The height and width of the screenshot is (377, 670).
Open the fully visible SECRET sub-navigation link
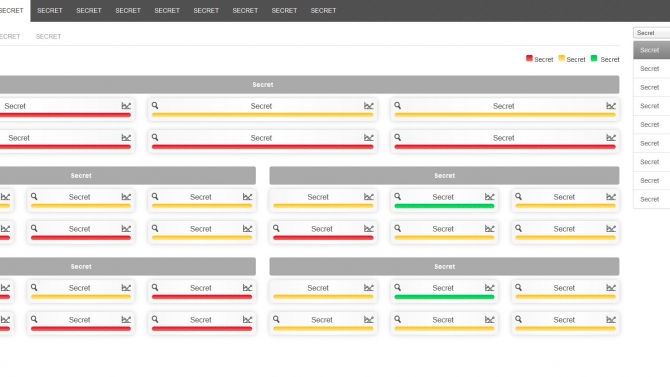(48, 36)
